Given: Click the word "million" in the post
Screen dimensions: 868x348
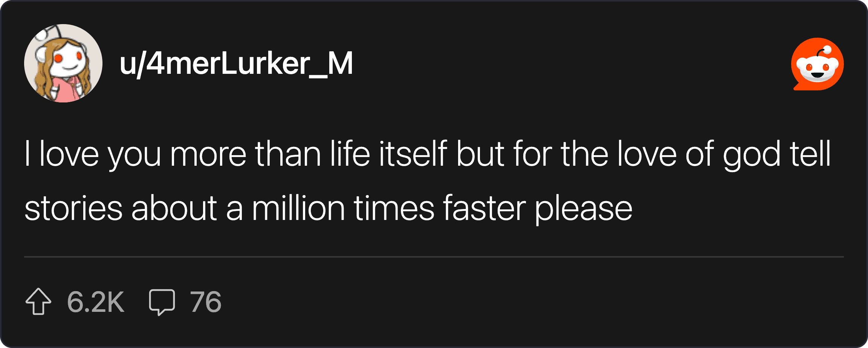Looking at the screenshot, I should pyautogui.click(x=298, y=209).
